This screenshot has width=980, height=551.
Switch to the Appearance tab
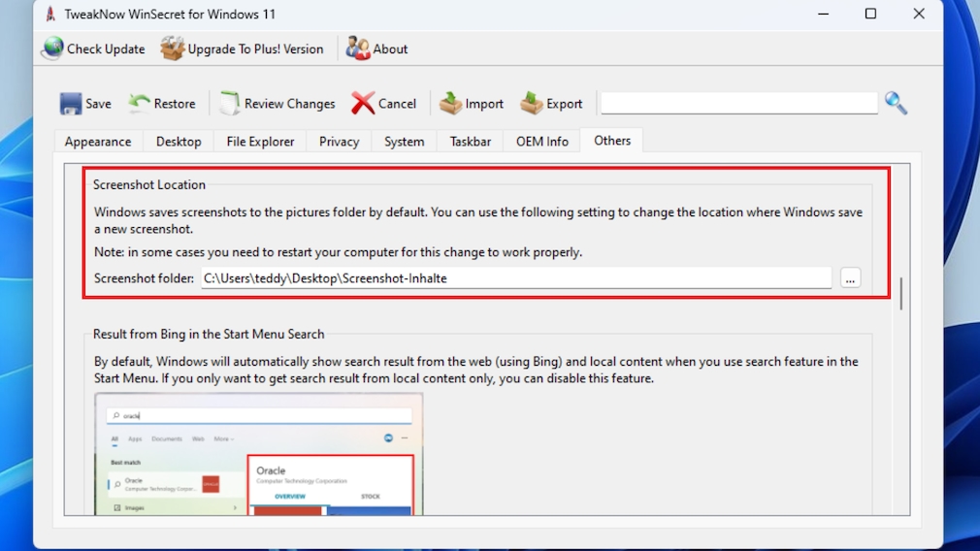[98, 142]
